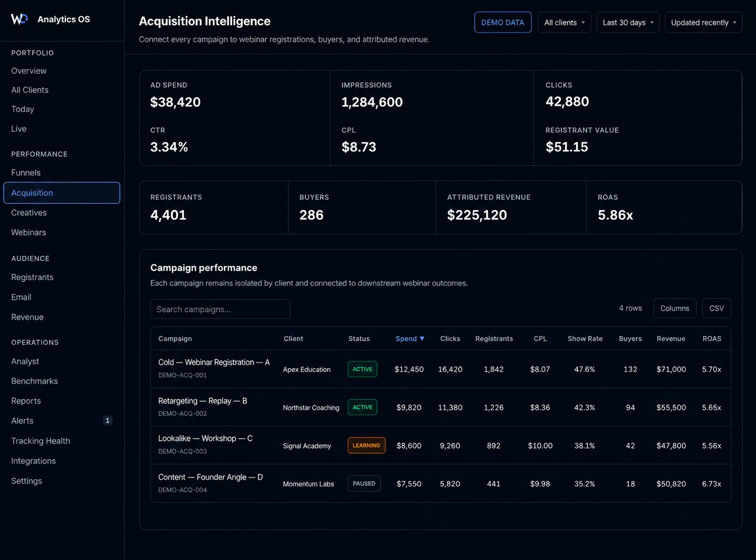
Task: Open the All clients dropdown
Action: [565, 22]
